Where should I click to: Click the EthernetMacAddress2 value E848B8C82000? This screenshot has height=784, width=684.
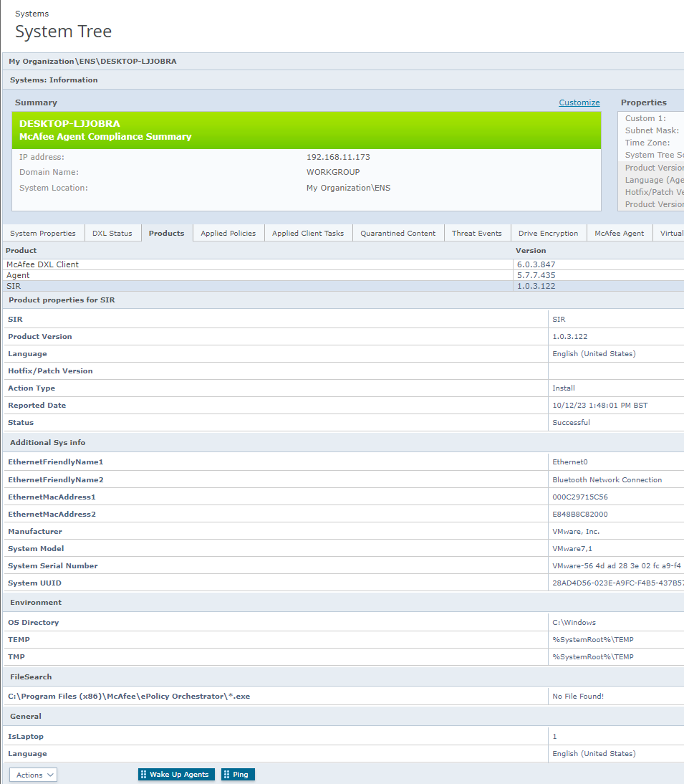580,514
